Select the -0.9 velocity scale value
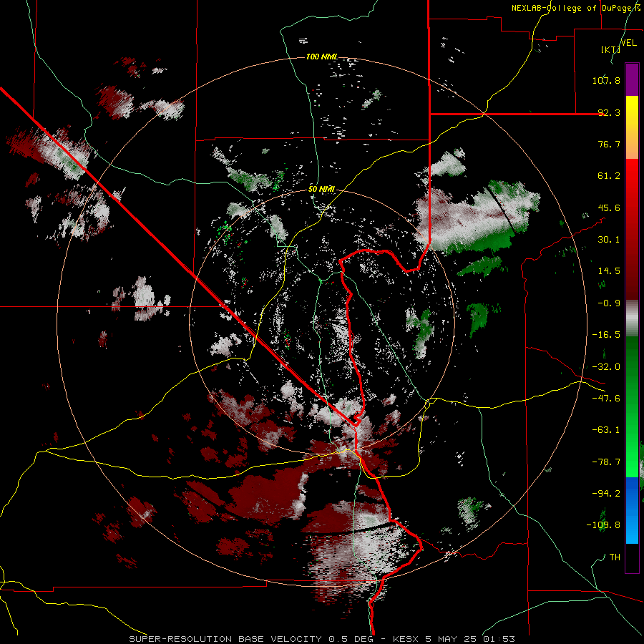The image size is (644, 644). point(609,303)
